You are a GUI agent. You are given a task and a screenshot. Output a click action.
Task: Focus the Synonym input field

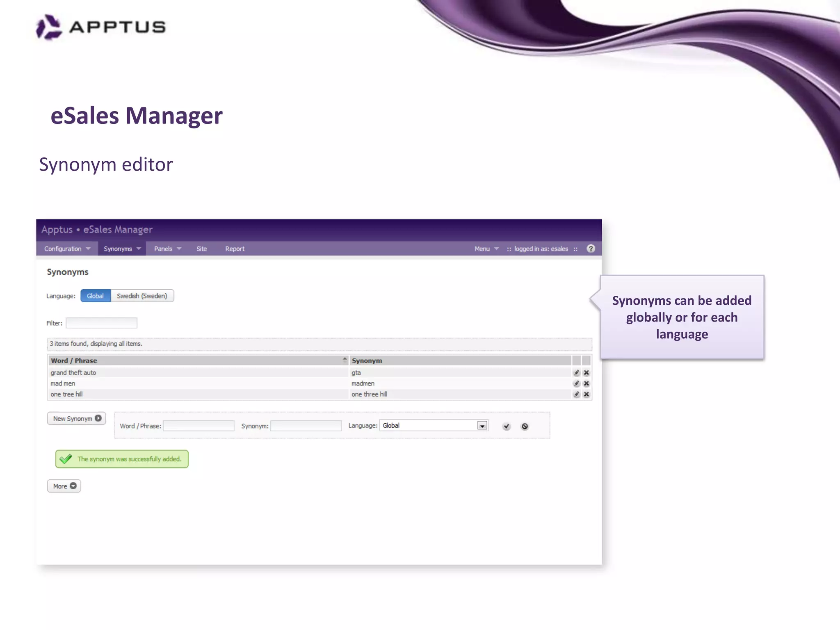tap(306, 426)
